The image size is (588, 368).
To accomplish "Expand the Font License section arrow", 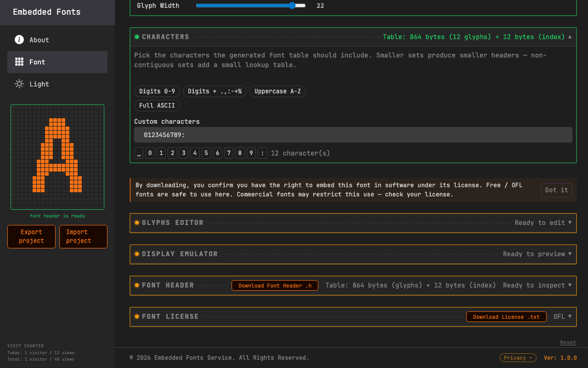I will (570, 316).
